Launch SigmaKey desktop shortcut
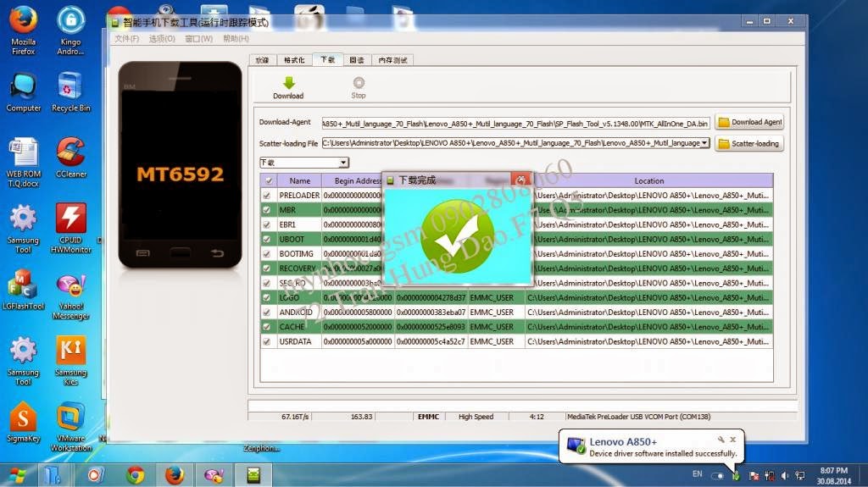 coord(23,423)
